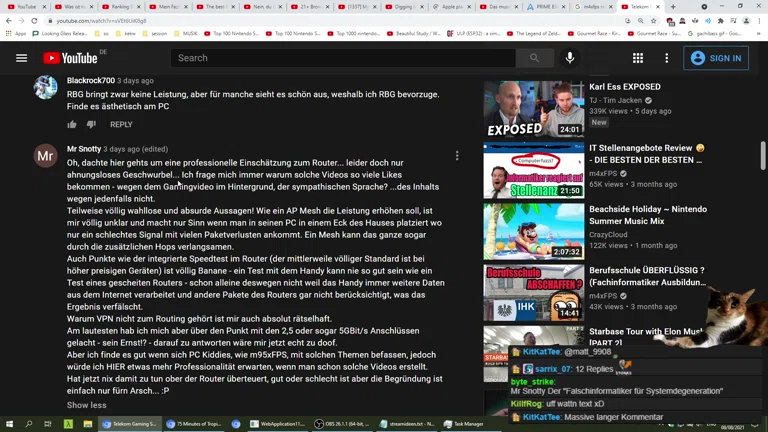Open the Windows Start menu

(9, 424)
